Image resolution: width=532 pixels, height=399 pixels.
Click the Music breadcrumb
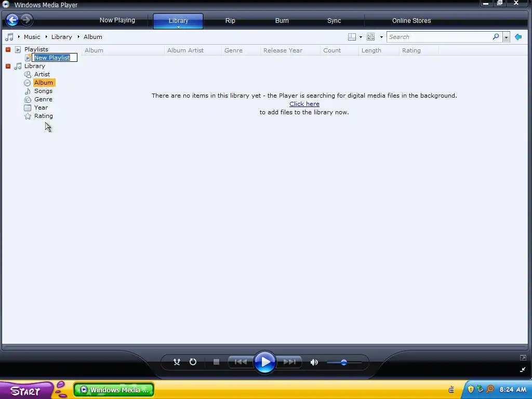[x=32, y=37]
